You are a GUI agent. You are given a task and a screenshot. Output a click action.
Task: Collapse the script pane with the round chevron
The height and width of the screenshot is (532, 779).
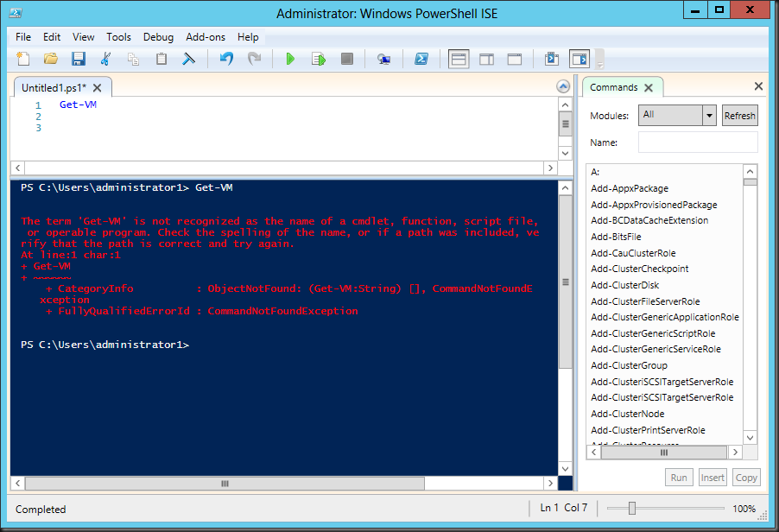[563, 86]
